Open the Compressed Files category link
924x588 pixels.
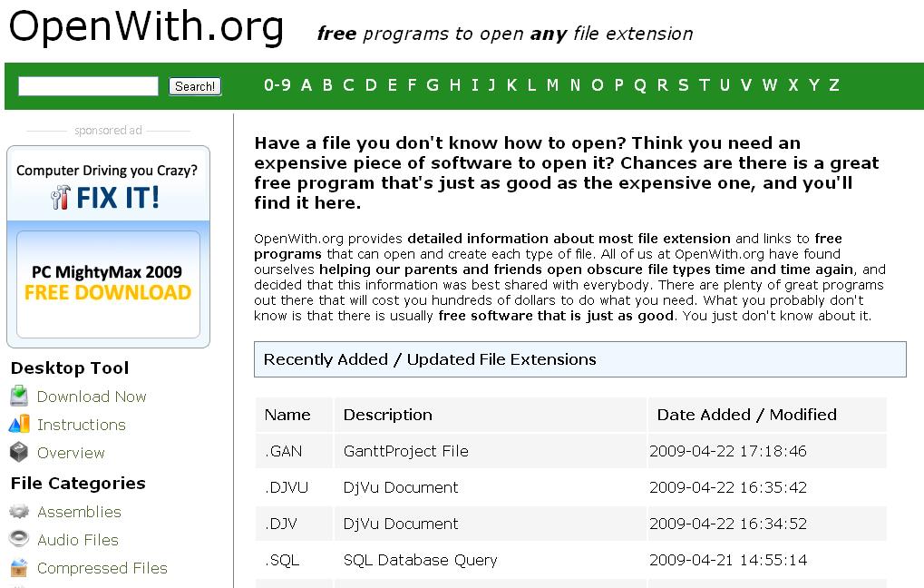pyautogui.click(x=102, y=568)
